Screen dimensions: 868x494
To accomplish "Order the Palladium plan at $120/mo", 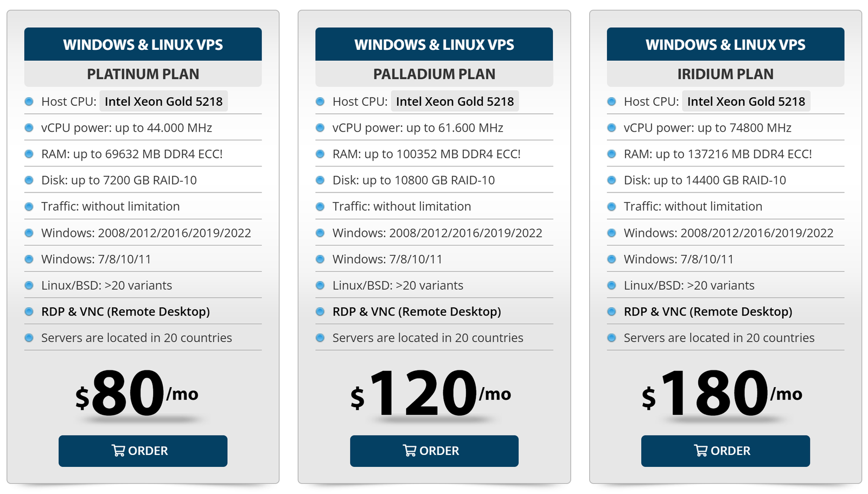I will 434,451.
